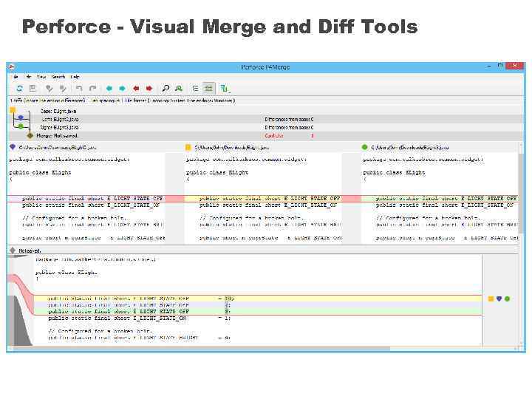Click the grey diamond icon beside Not saved
Viewport: 532px width, 399px height.
click(x=13, y=250)
